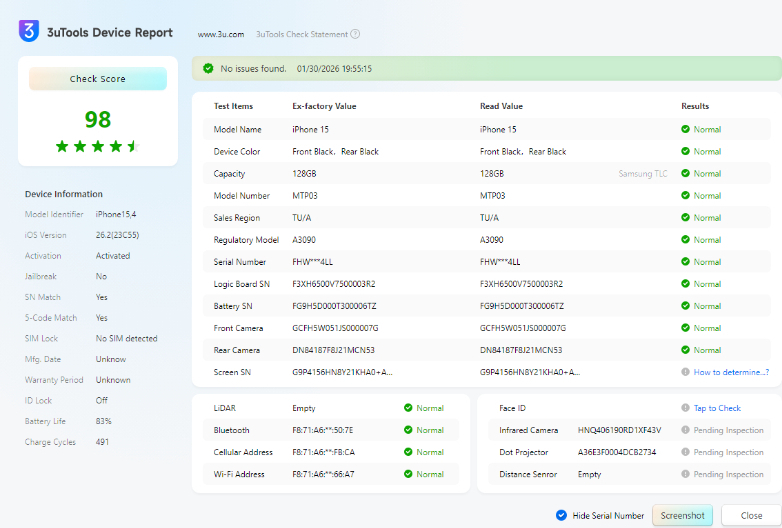
Task: Click the Regulatory Model ex-factory value A3090
Action: [304, 240]
